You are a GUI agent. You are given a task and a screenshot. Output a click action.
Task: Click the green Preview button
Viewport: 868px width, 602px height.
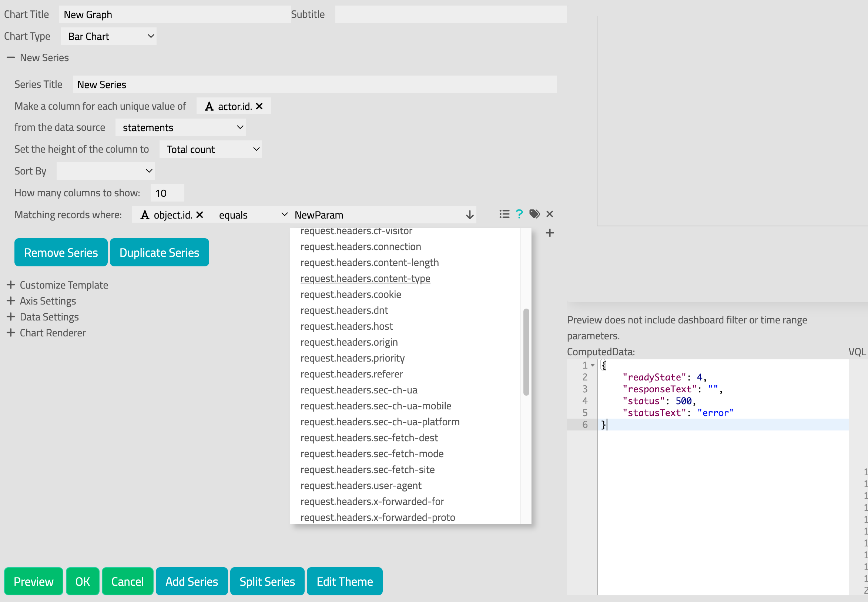34,581
